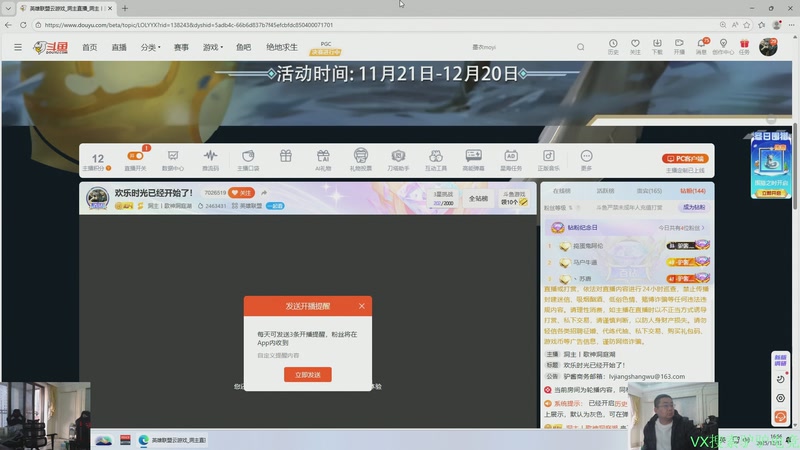Click the 斗鱼游戏 领10个 box
Image resolution: width=800 pixels, height=450 pixels.
(514, 198)
